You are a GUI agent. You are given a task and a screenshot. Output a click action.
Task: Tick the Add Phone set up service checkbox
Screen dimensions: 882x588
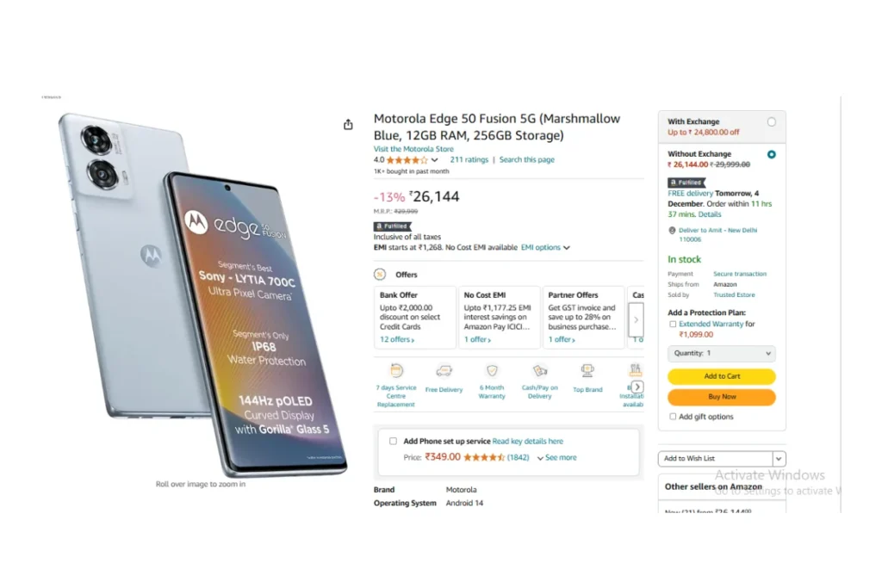[393, 442]
